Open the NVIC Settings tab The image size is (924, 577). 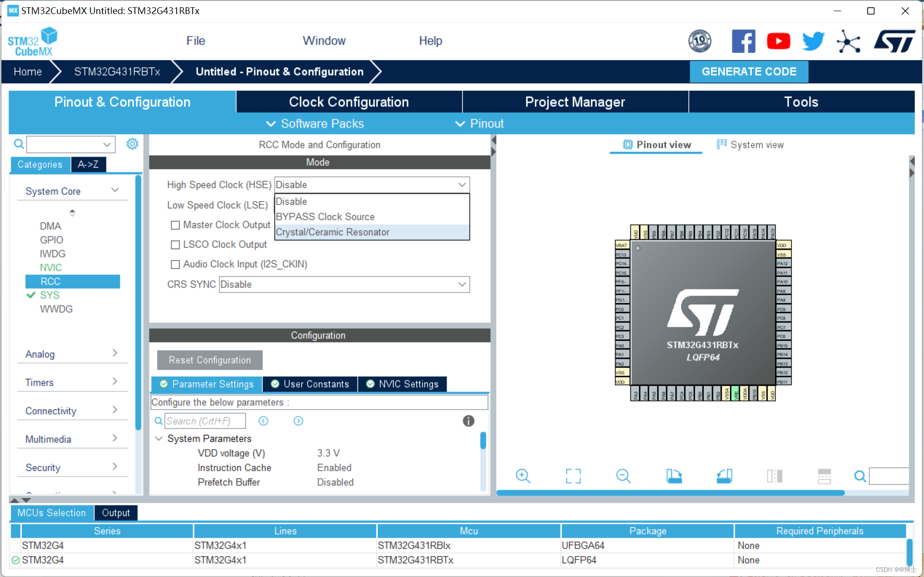tap(403, 384)
